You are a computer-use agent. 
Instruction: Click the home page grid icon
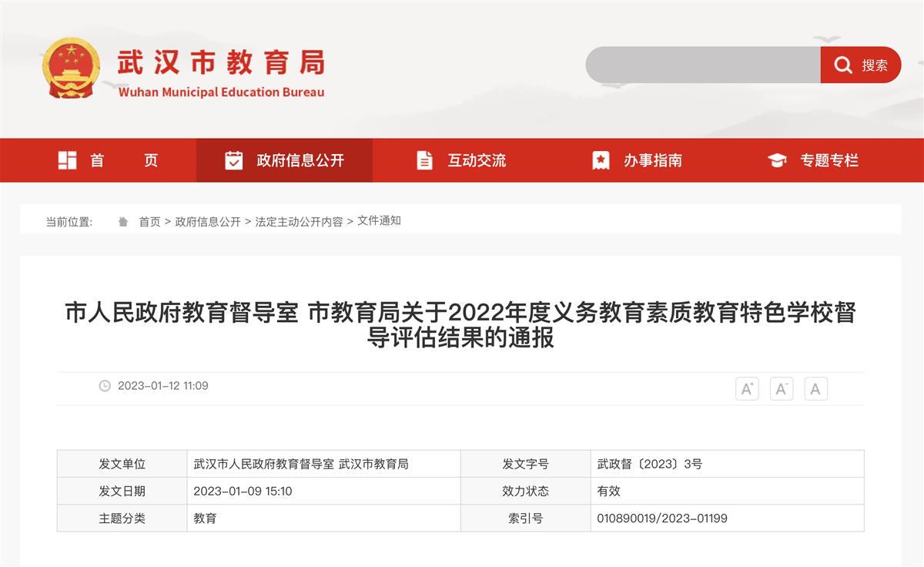68,160
